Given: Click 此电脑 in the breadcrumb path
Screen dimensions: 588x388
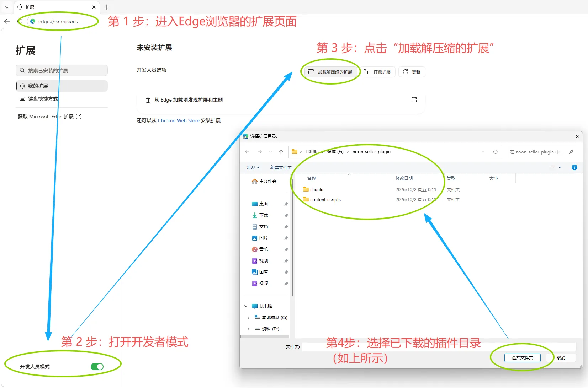Looking at the screenshot, I should (x=312, y=152).
